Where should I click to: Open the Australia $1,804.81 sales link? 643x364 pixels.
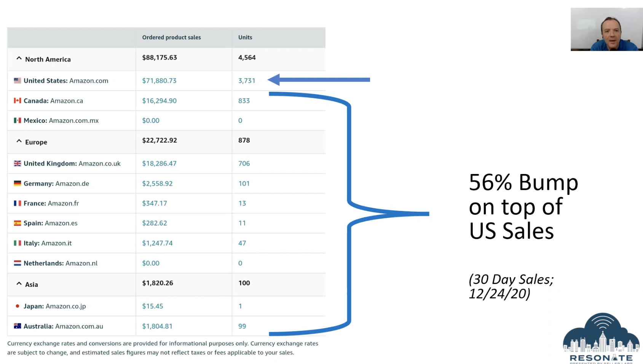pyautogui.click(x=157, y=326)
